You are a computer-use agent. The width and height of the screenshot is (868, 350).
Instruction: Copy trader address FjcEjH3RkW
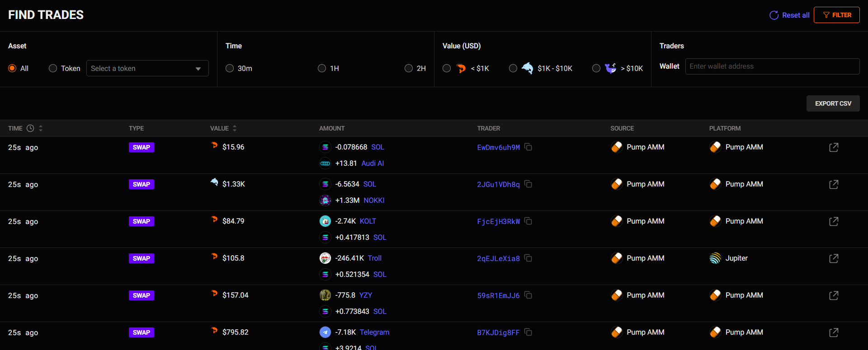[x=528, y=221]
